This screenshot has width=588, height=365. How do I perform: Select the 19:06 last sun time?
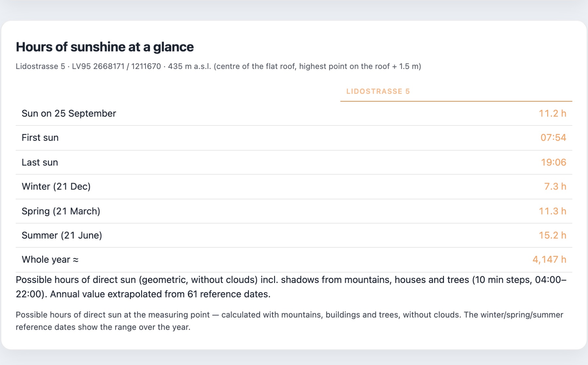(553, 162)
